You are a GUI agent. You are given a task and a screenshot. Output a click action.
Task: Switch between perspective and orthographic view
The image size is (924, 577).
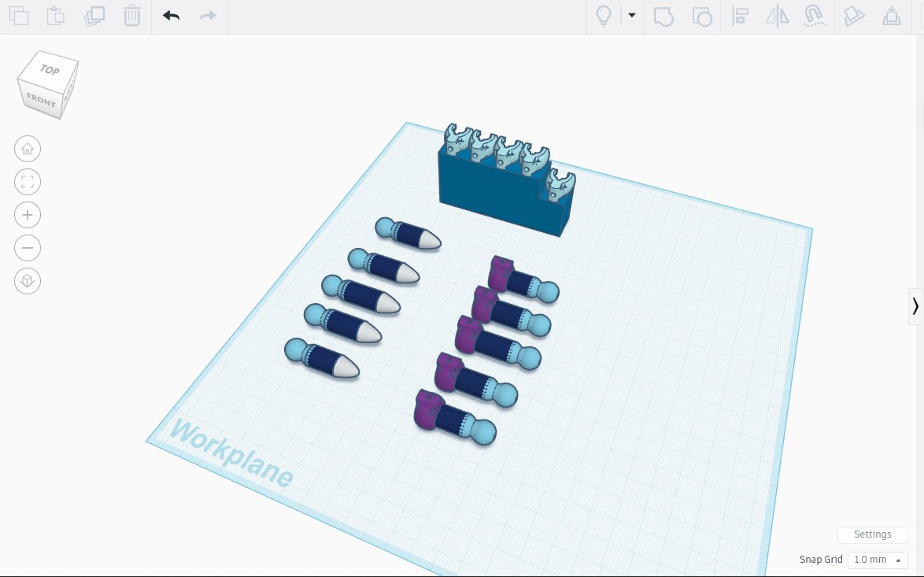[28, 281]
